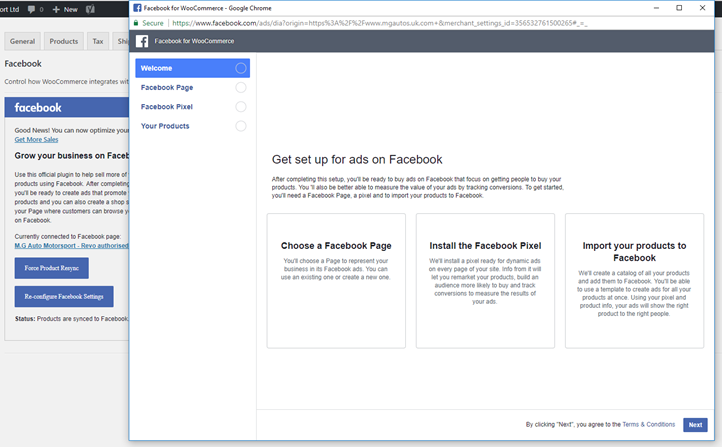Close the Facebook for WooCommerce popup window
The height and width of the screenshot is (447, 722).
[x=702, y=8]
